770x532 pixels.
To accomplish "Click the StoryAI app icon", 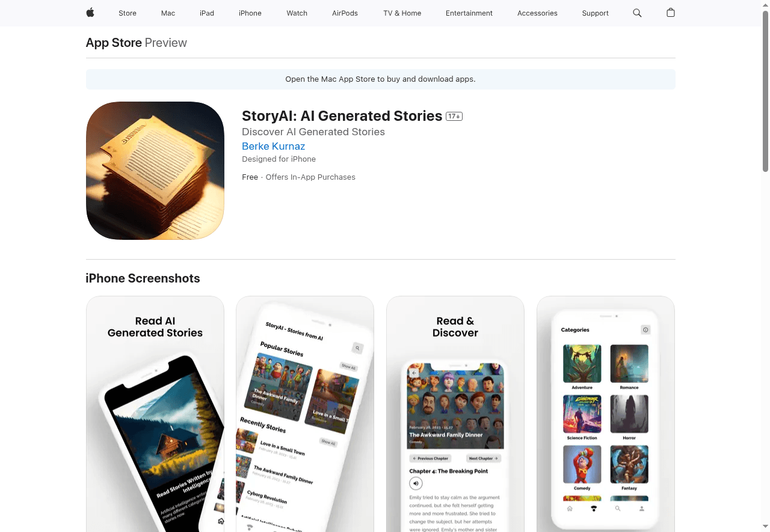I will tap(155, 171).
